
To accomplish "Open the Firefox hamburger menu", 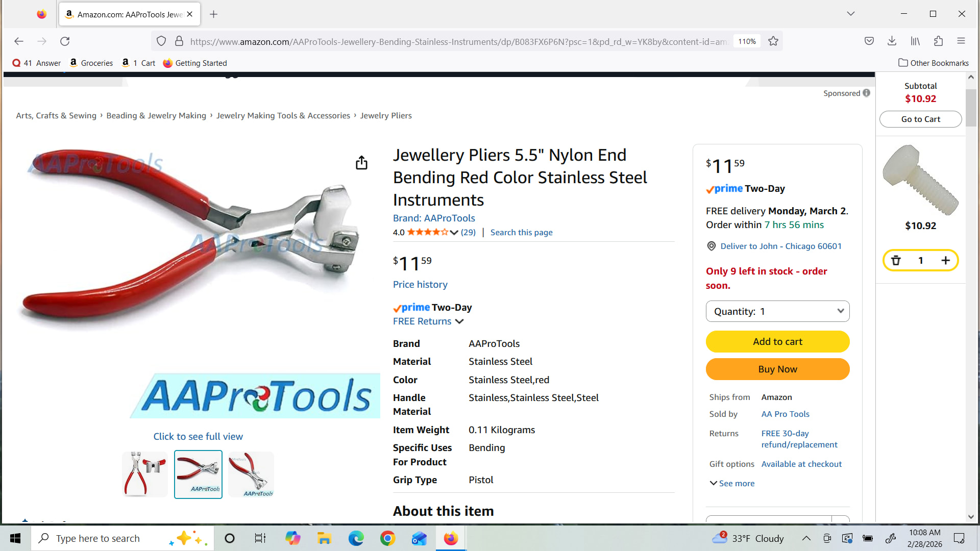I will (961, 41).
